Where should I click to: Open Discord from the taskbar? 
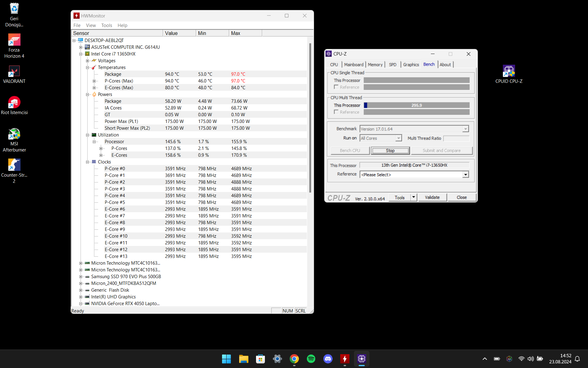coord(328,359)
